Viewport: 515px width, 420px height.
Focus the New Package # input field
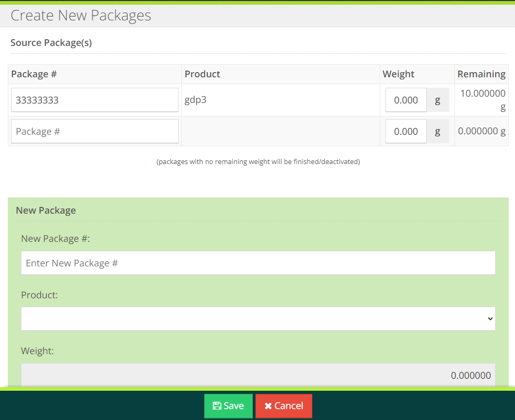tap(258, 263)
